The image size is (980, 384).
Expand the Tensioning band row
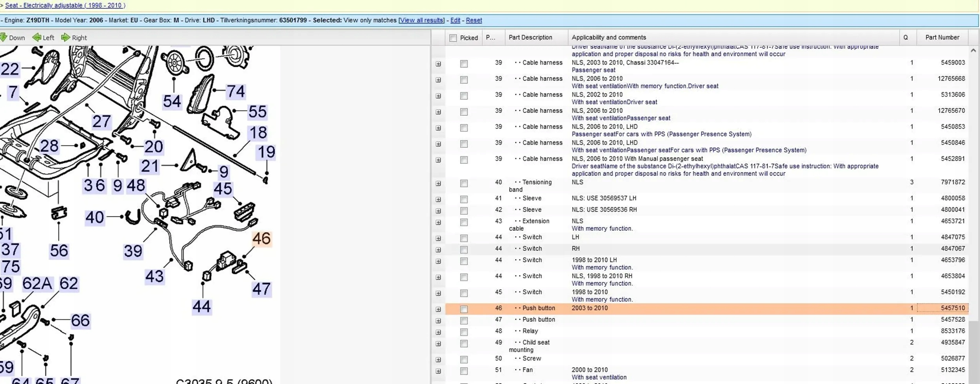[x=438, y=183]
